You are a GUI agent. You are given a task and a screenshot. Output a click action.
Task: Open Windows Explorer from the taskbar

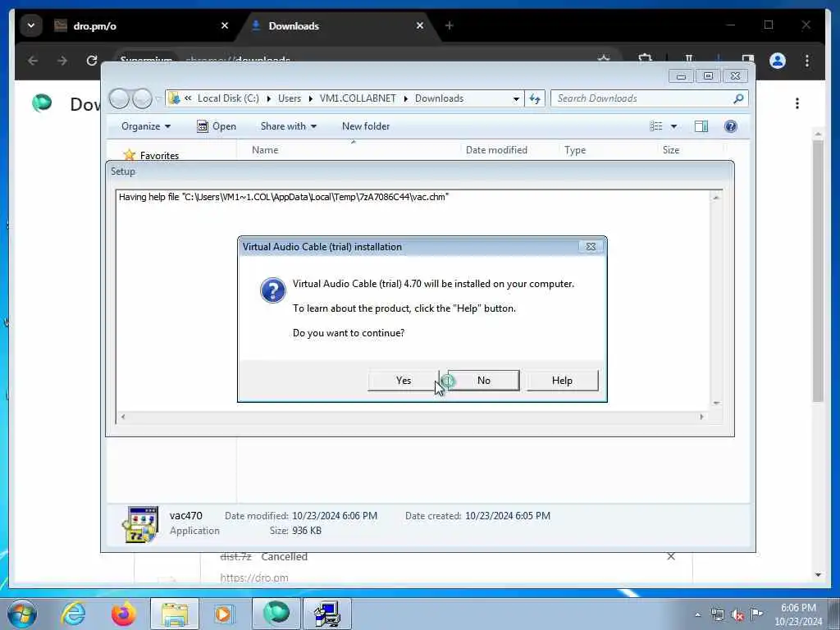pos(175,614)
